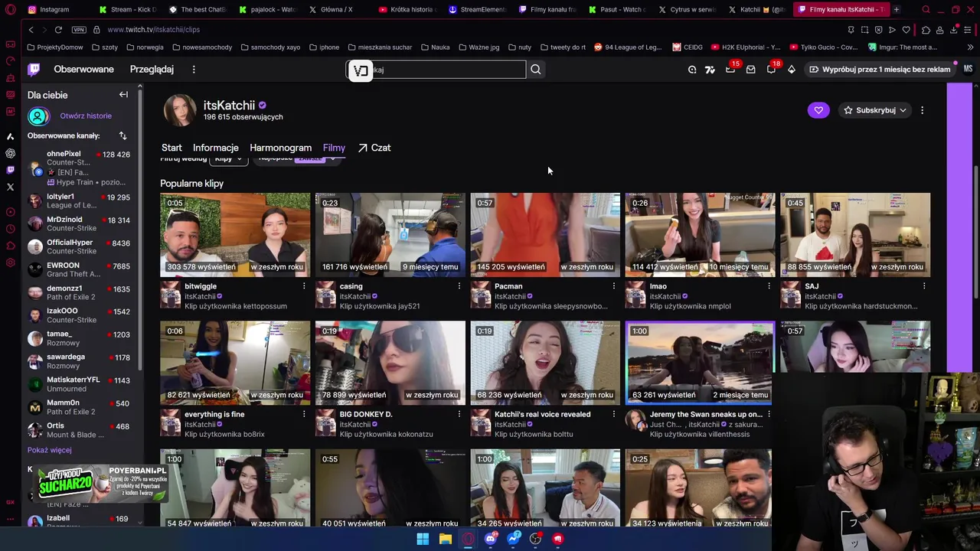980x551 pixels.
Task: Open the Twitch icon in Opera sidebar
Action: (x=10, y=170)
